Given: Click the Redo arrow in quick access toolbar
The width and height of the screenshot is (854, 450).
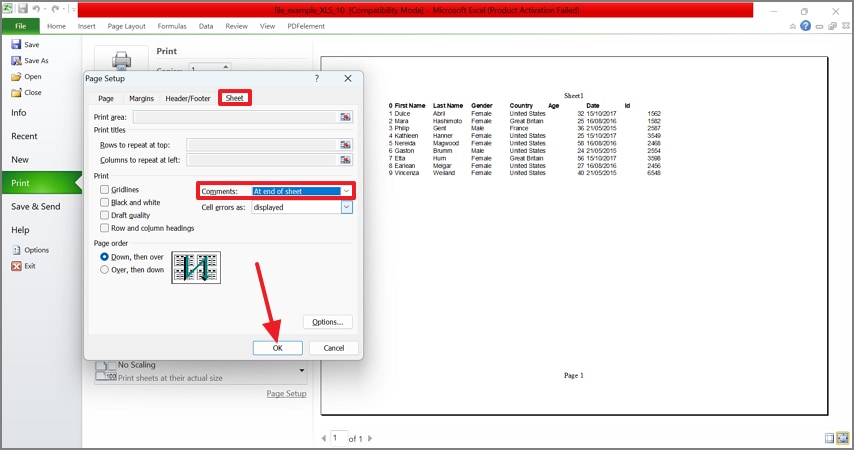Looking at the screenshot, I should 55,9.
